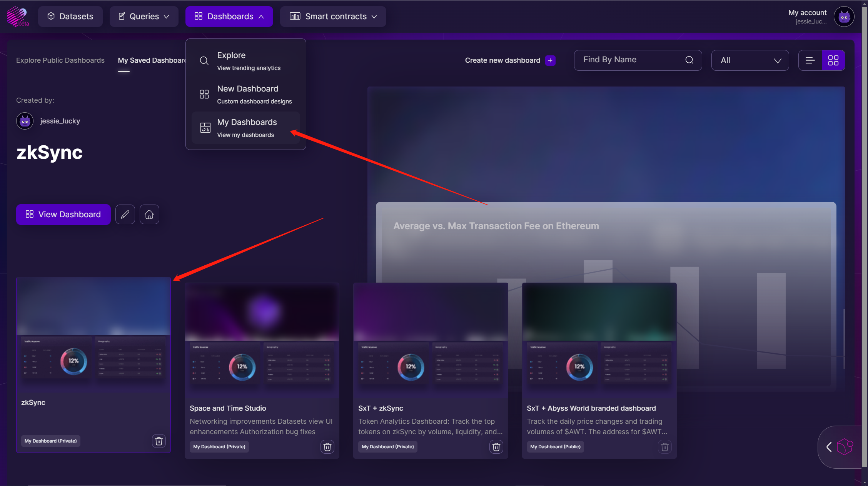The width and height of the screenshot is (868, 486).
Task: Click Private badge on Space and Time Studio
Action: tap(219, 447)
